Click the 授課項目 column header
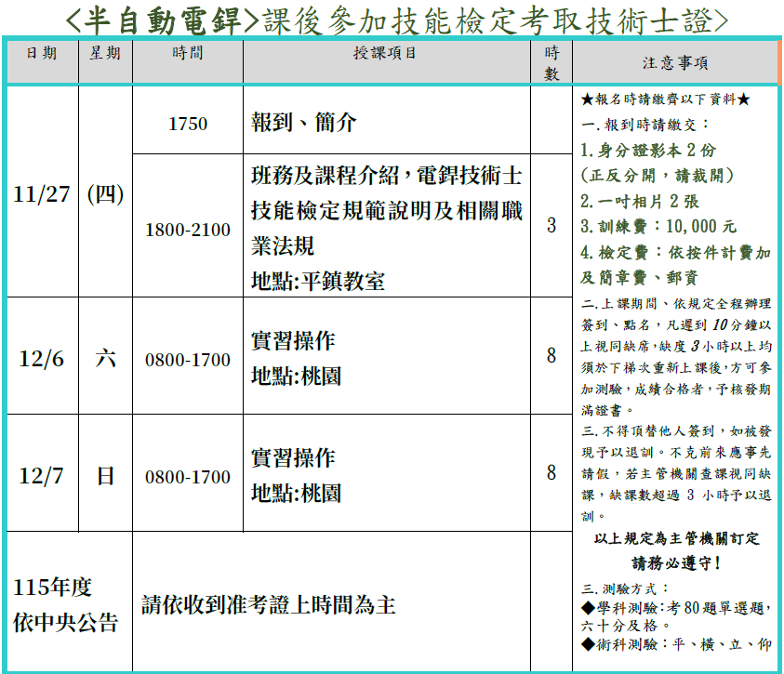This screenshot has height=674, width=784. pyautogui.click(x=386, y=54)
